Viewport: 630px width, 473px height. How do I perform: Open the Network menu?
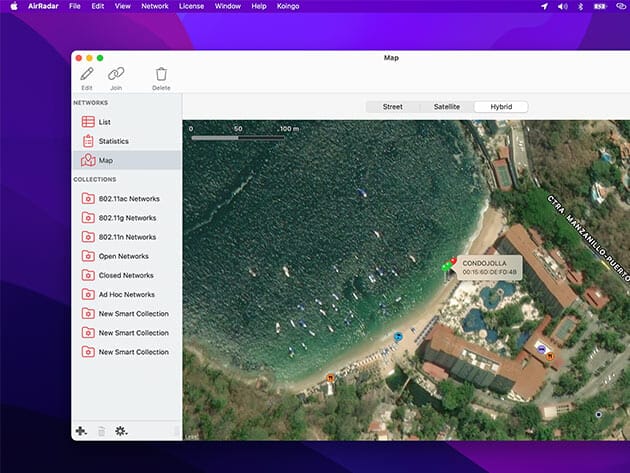(x=155, y=6)
